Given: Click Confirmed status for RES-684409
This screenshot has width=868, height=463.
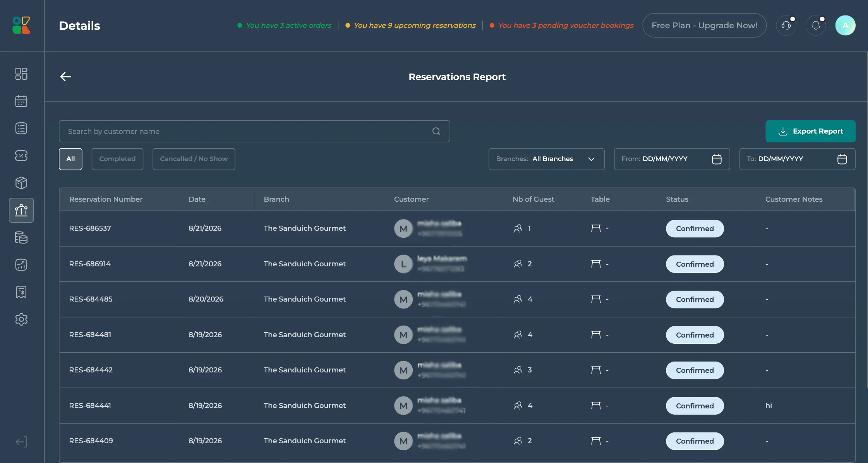Looking at the screenshot, I should pyautogui.click(x=695, y=441).
